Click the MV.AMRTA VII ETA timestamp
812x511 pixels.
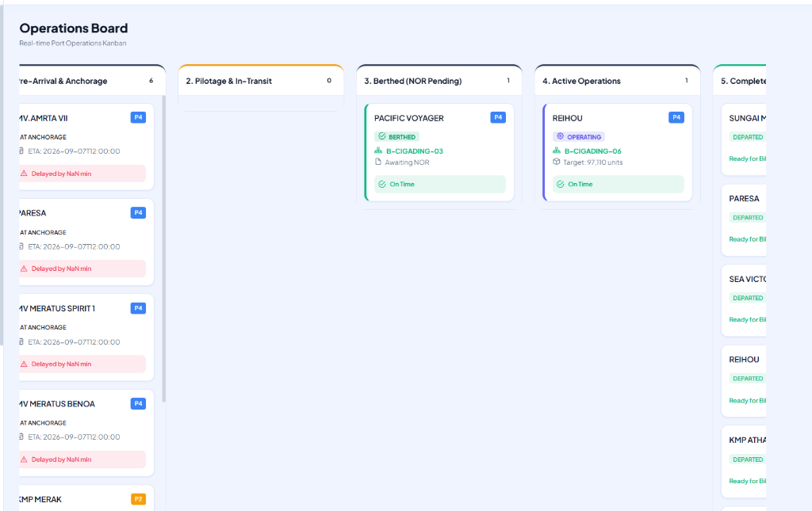[74, 151]
